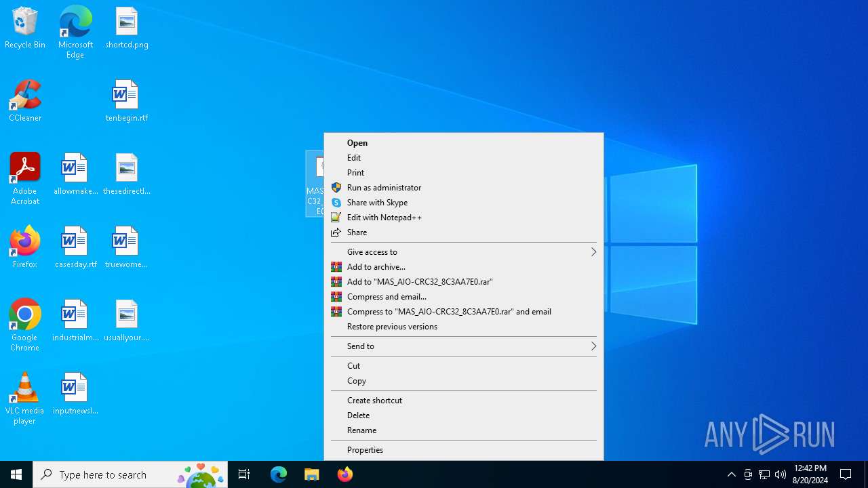Viewport: 868px width, 488px height.
Task: Select the allowmake... Word document icon
Action: pyautogui.click(x=75, y=175)
